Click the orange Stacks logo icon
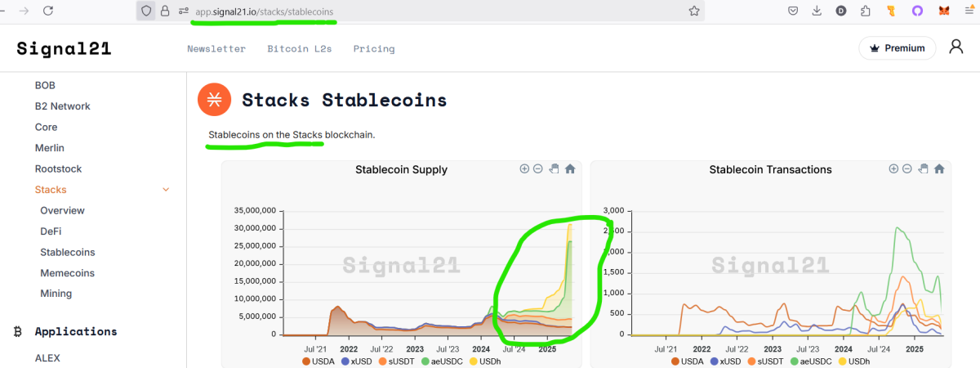 coord(214,100)
